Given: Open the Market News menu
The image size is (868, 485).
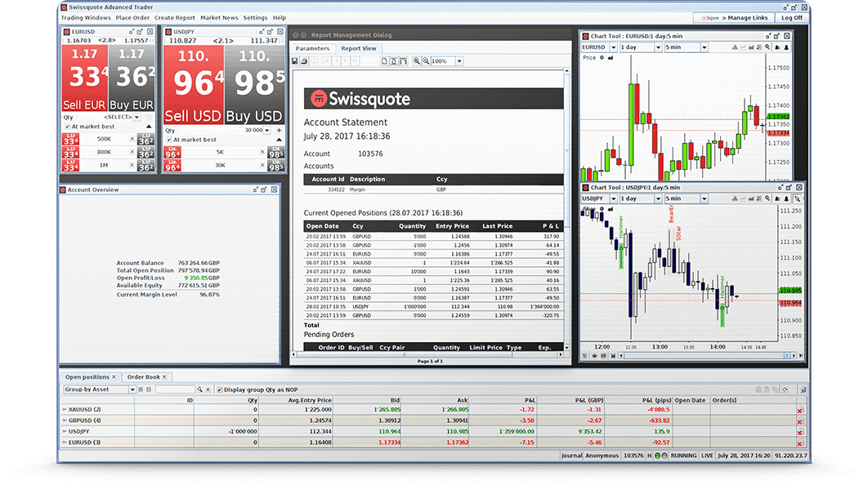Looking at the screenshot, I should pos(219,18).
